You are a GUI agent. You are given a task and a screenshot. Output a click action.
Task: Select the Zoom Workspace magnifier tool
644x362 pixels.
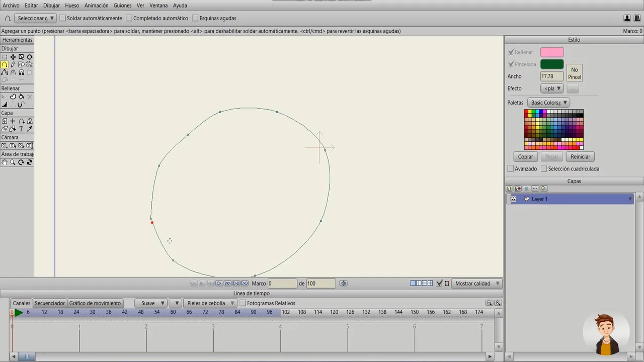point(13,162)
